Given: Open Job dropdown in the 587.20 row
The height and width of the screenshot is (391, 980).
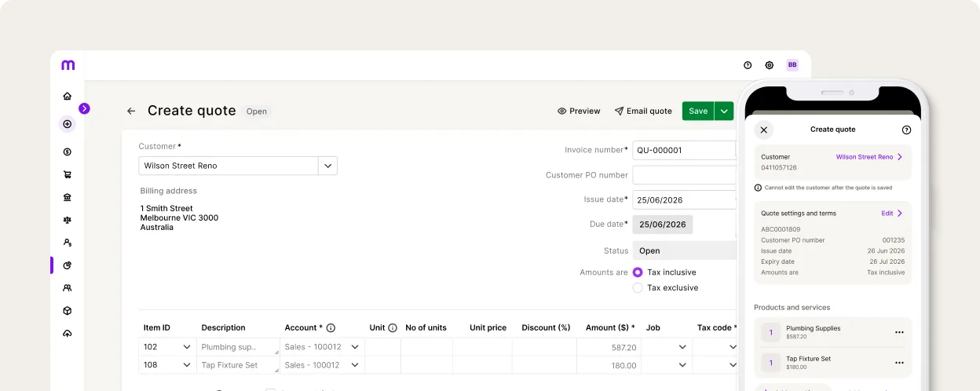Looking at the screenshot, I should point(682,347).
